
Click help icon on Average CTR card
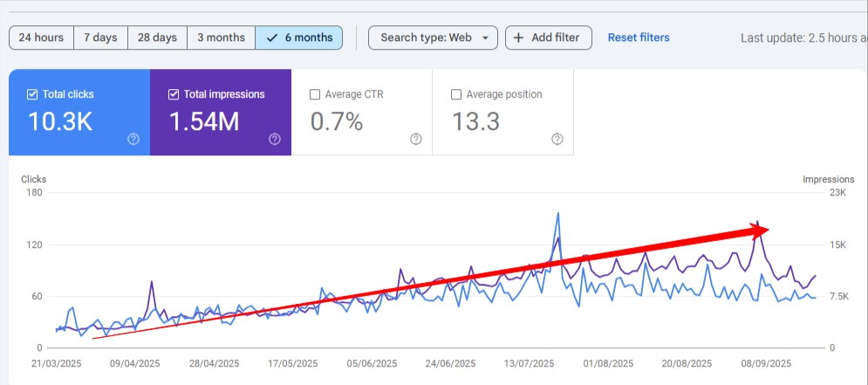point(416,139)
